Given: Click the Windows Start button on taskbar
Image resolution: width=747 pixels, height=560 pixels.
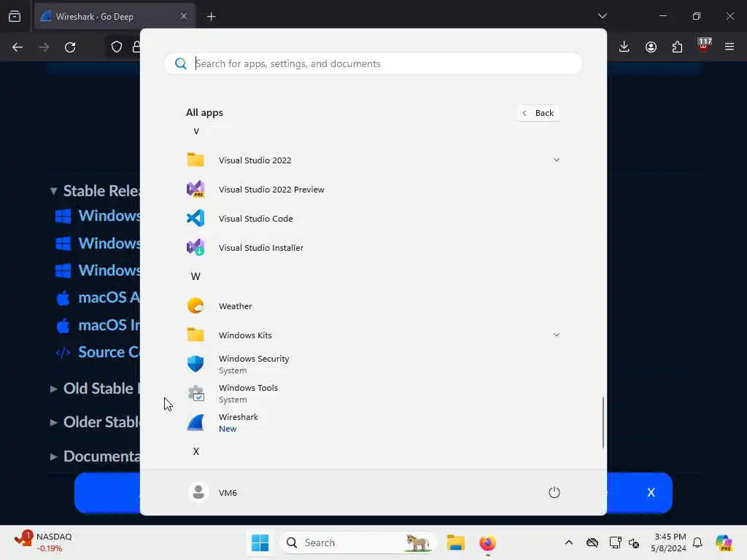Looking at the screenshot, I should tap(260, 542).
